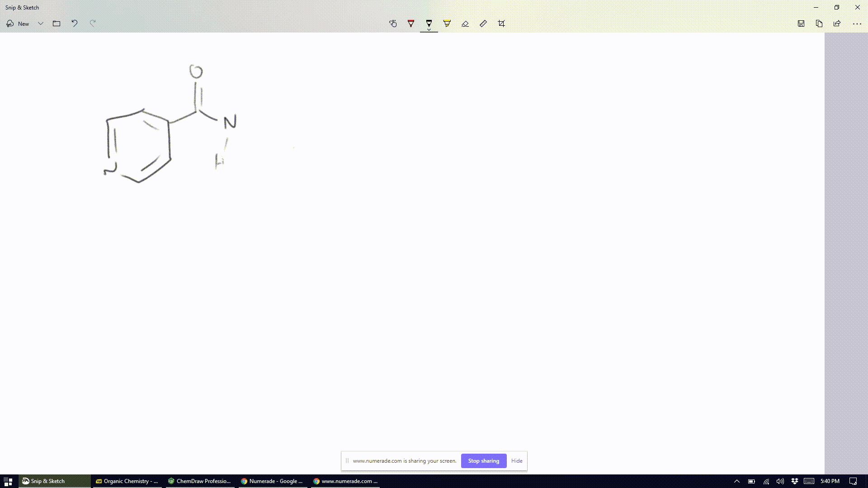
Task: Expand the more options menu
Action: (857, 23)
